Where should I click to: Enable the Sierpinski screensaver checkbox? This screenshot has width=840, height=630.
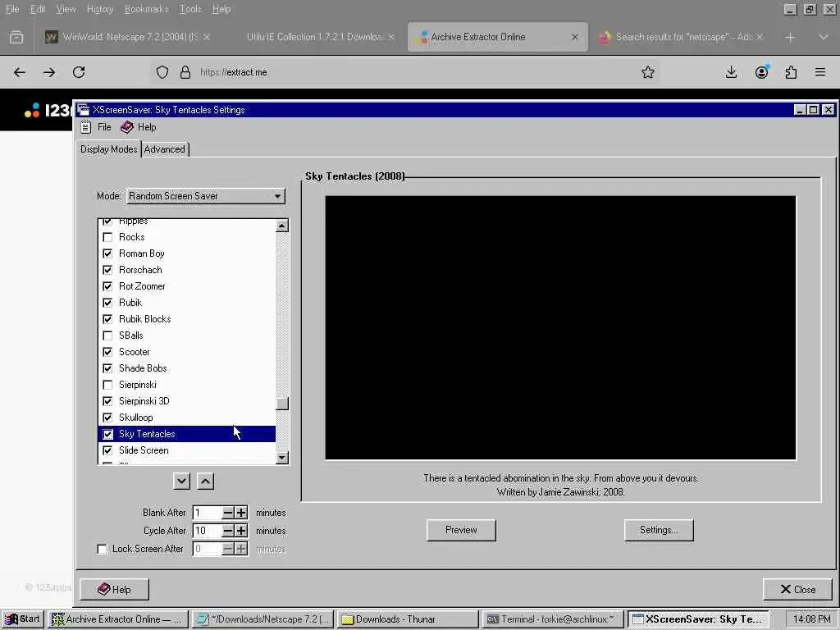(x=107, y=385)
